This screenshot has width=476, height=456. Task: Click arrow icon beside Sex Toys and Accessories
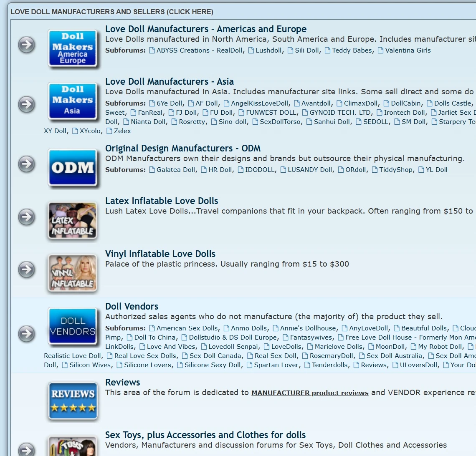(26, 450)
